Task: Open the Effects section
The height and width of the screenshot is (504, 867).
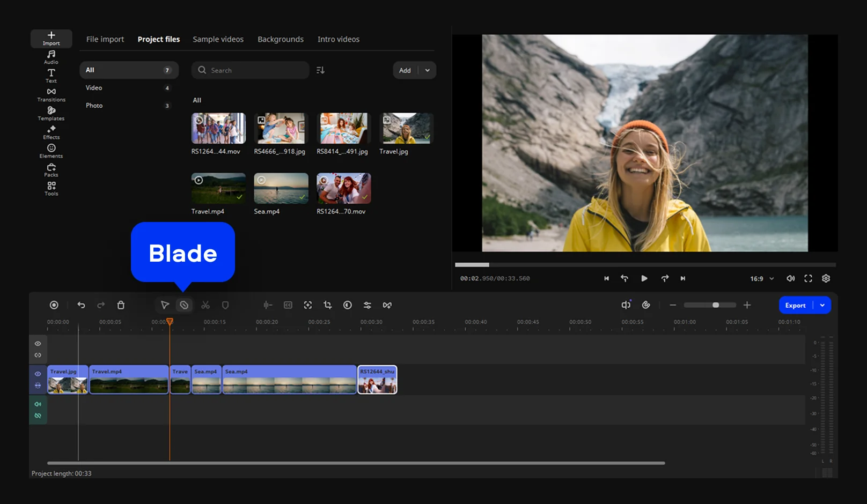Action: click(51, 132)
